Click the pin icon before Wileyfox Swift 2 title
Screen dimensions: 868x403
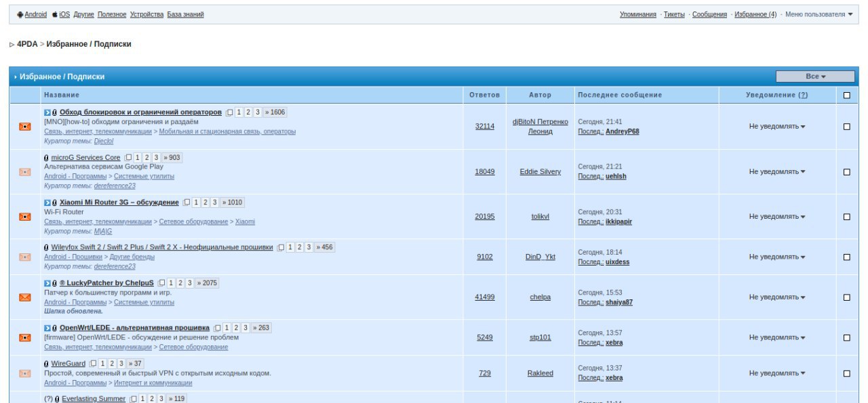pyautogui.click(x=46, y=248)
